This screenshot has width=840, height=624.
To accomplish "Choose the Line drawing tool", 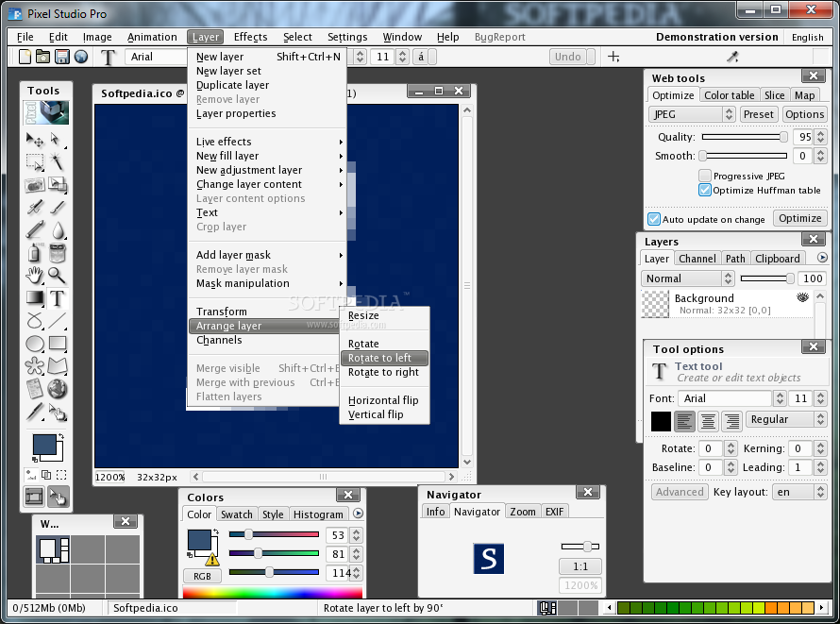I will [x=58, y=321].
